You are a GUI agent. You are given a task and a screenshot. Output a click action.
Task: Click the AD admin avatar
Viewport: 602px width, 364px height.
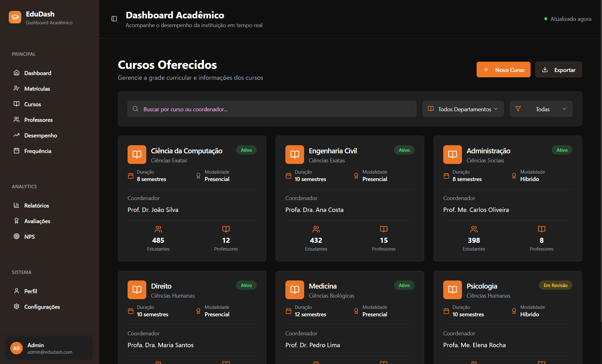(17, 348)
